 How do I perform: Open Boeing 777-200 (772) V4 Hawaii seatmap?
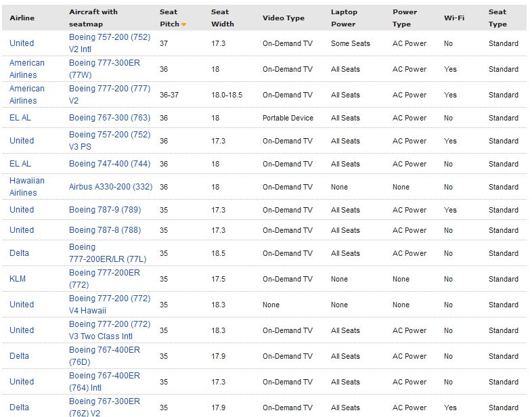110,305
